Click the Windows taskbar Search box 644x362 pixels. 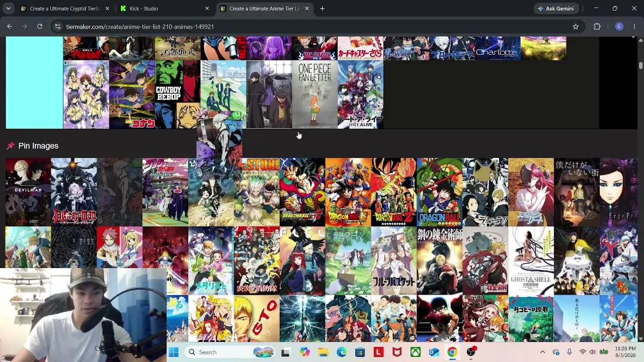pos(230,352)
